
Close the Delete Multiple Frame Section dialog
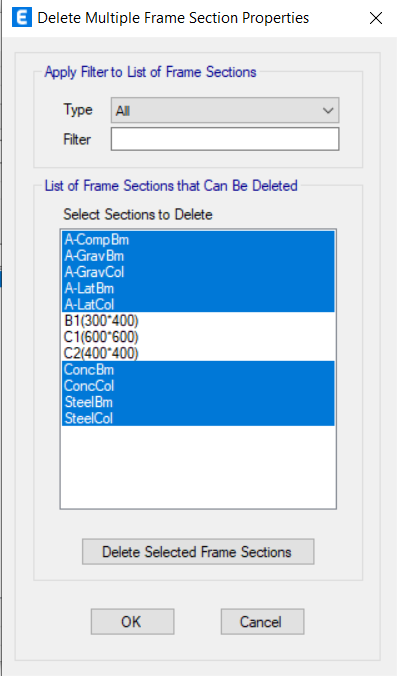click(376, 18)
